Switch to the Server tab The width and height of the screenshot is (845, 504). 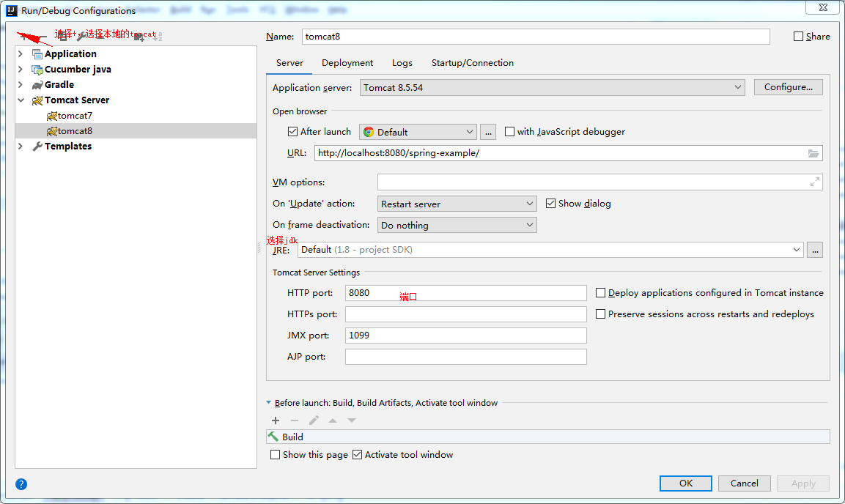tap(289, 63)
